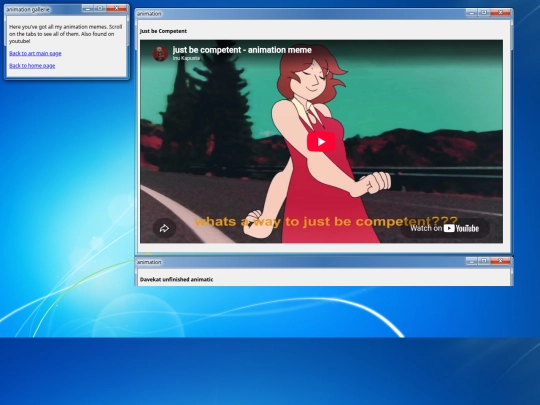Play the just be competent video

321,142
